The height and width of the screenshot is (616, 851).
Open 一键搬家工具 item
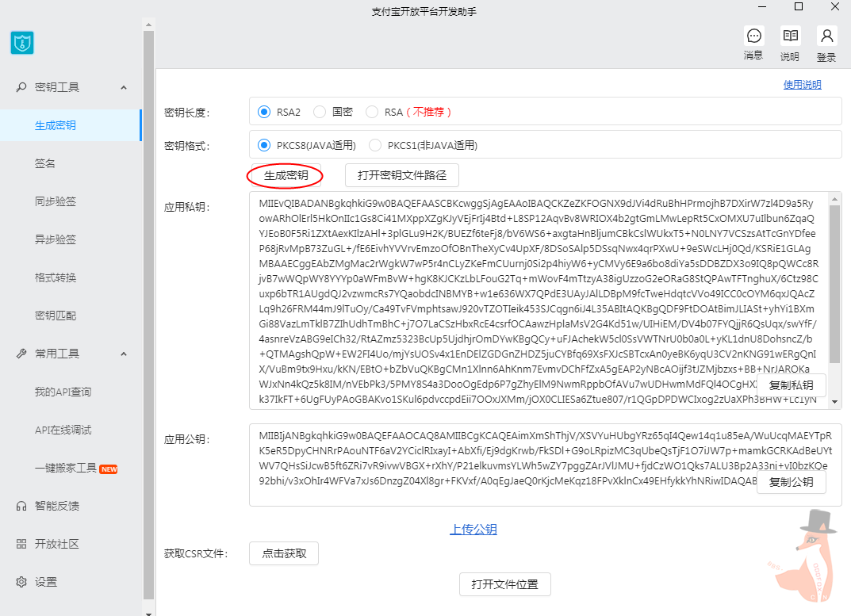tap(66, 468)
